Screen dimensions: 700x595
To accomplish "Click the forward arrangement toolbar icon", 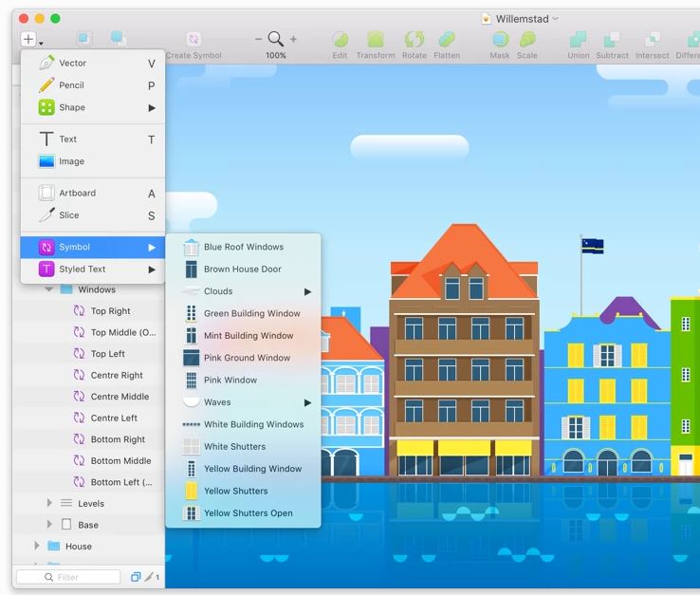I will pos(83,39).
